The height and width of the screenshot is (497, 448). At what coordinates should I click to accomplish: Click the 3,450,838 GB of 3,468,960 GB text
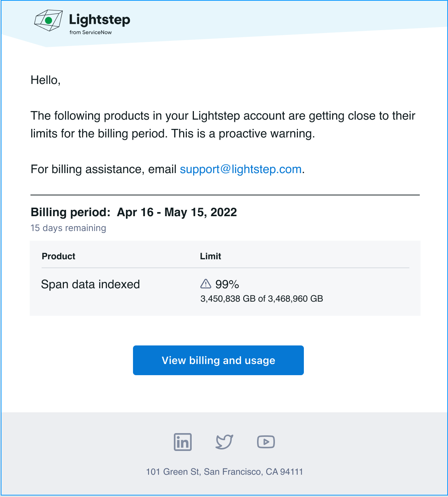pos(262,299)
